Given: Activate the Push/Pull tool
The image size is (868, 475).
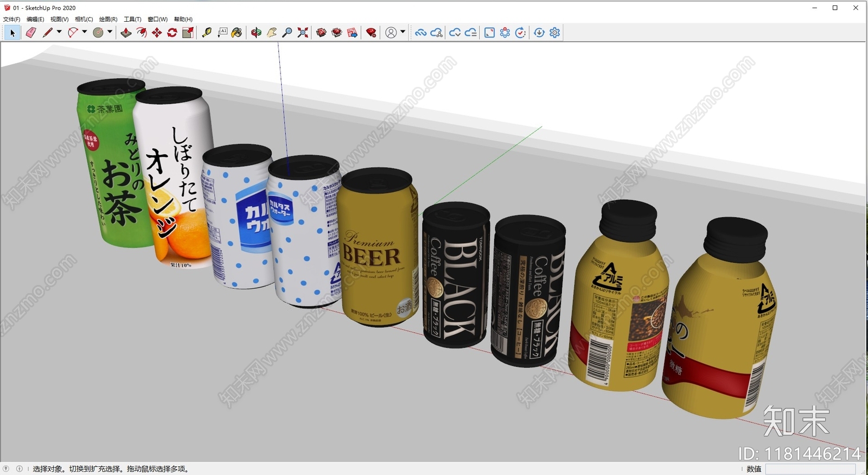Looking at the screenshot, I should 126,33.
